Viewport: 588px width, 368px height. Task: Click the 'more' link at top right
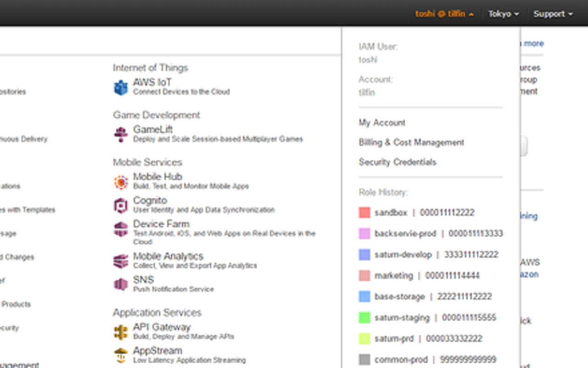535,43
